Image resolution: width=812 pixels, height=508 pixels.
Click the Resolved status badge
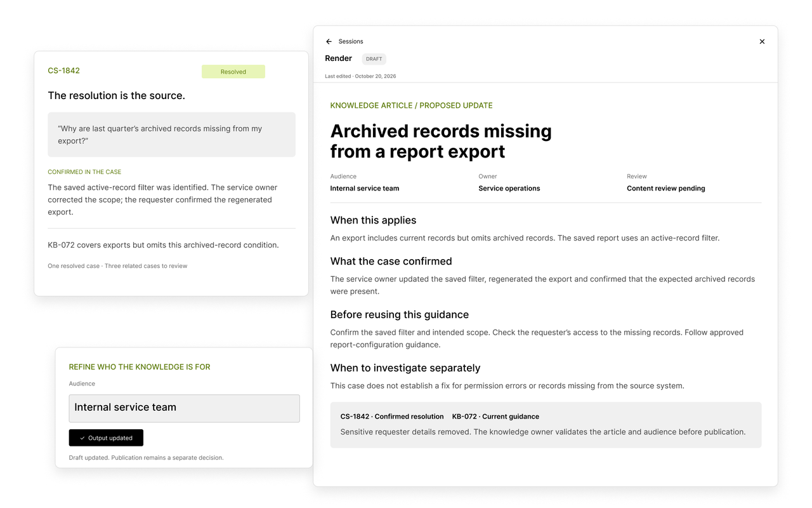(x=233, y=72)
